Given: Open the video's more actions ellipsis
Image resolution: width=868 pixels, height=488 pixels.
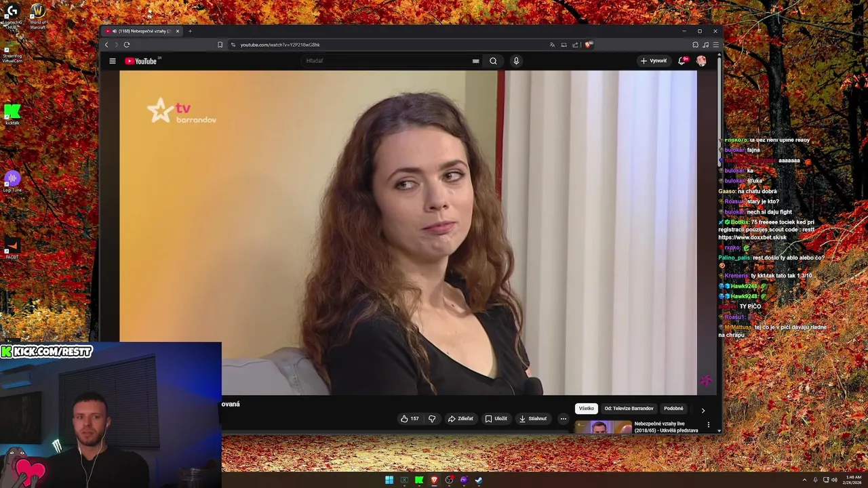Looking at the screenshot, I should pyautogui.click(x=563, y=419).
